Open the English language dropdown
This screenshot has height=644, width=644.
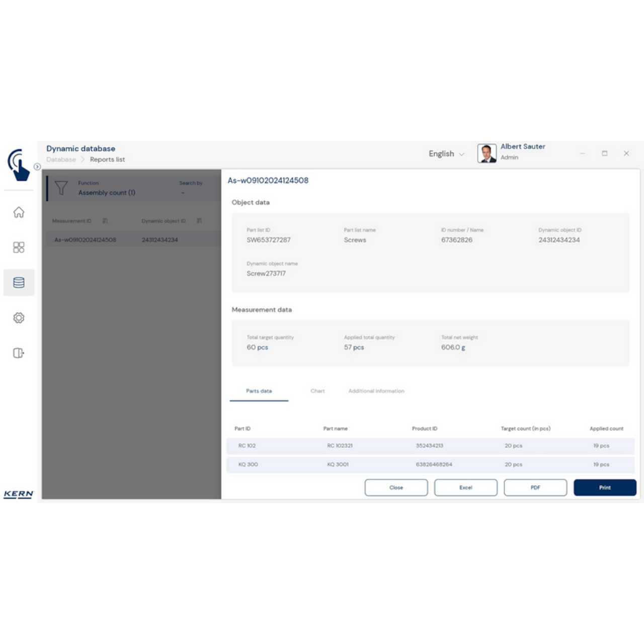[446, 153]
